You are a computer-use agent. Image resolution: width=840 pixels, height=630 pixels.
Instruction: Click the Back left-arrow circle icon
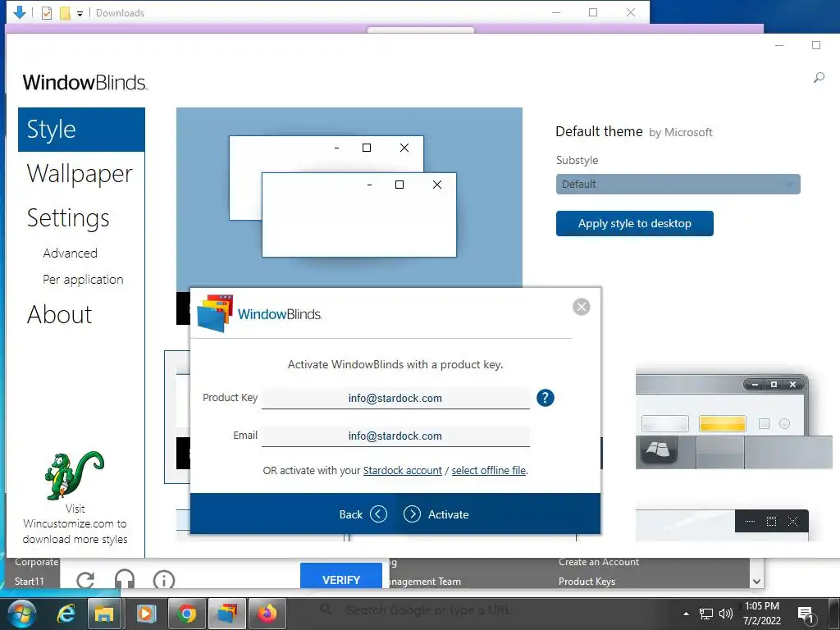(379, 514)
